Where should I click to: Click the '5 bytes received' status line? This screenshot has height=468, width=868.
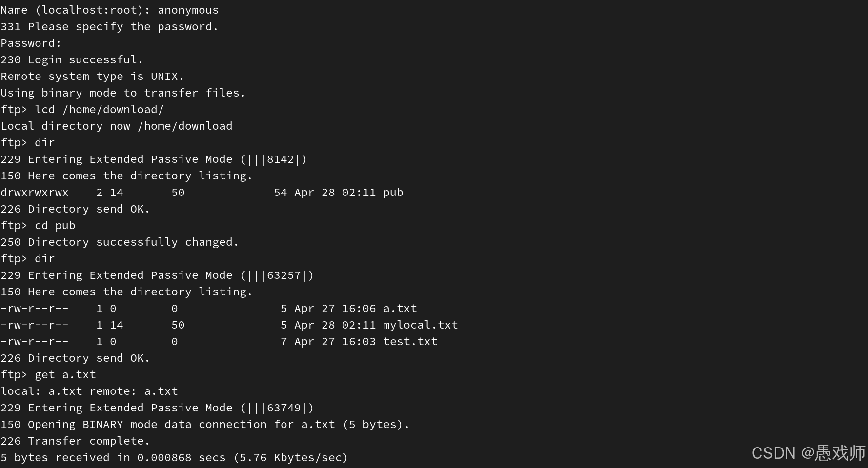click(x=174, y=457)
